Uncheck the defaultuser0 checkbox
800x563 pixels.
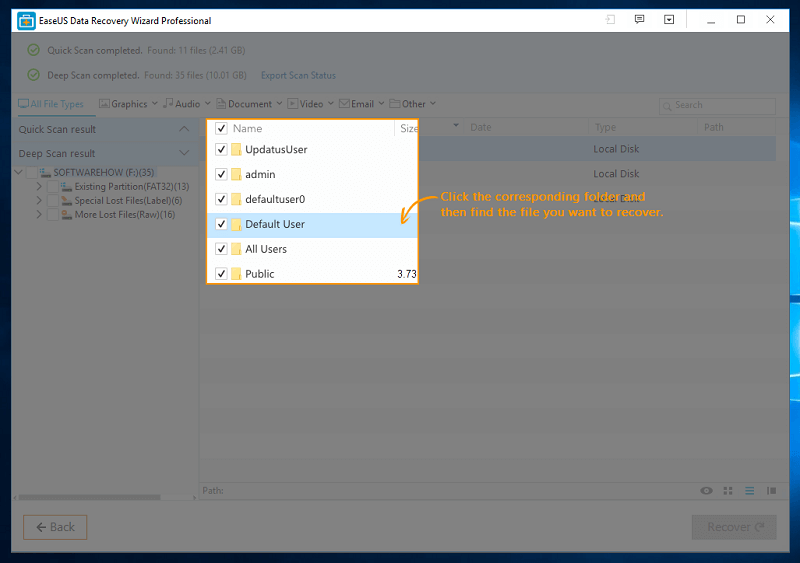[221, 199]
